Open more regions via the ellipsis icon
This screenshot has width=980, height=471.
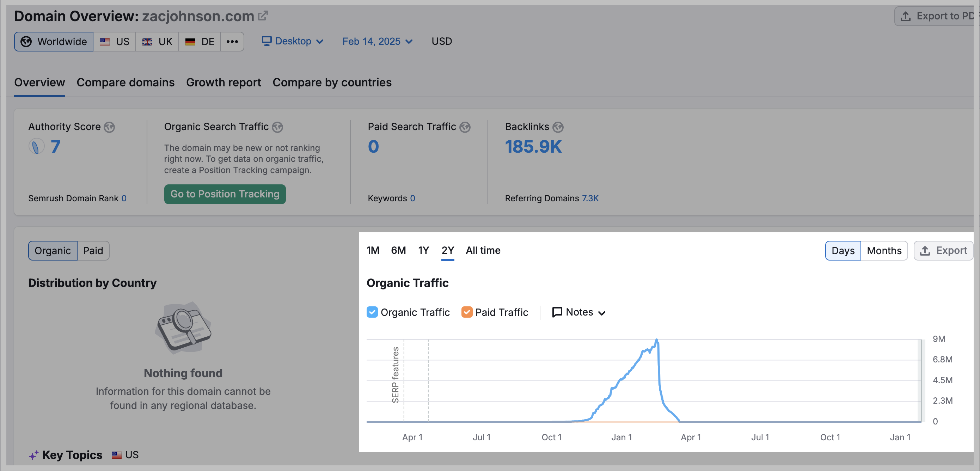tap(232, 41)
